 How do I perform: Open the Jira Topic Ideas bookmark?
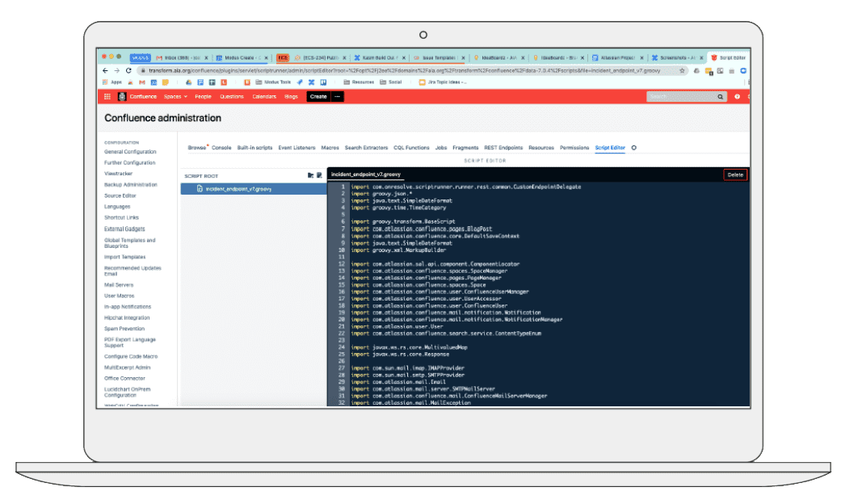click(x=444, y=82)
